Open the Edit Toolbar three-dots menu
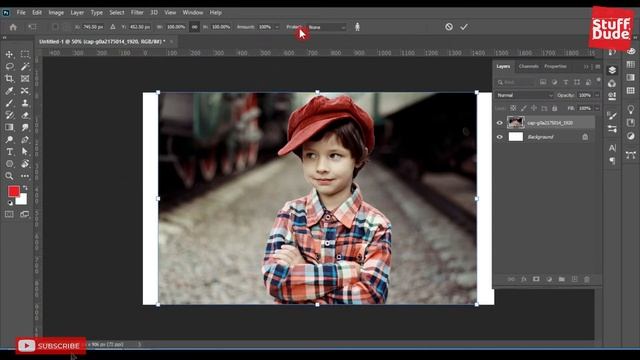The width and height of the screenshot is (640, 360). point(25,176)
